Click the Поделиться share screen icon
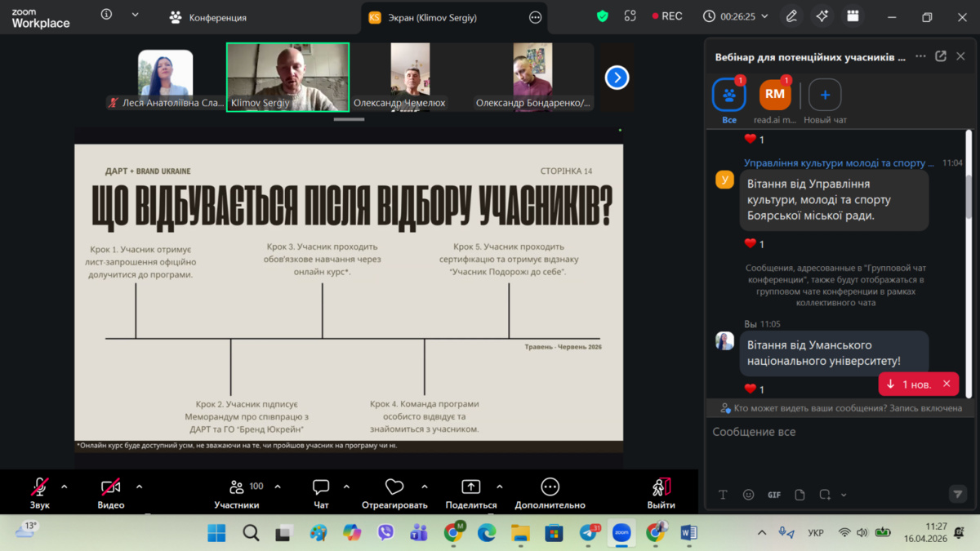Viewport: 980px width, 551px height. pyautogui.click(x=471, y=487)
